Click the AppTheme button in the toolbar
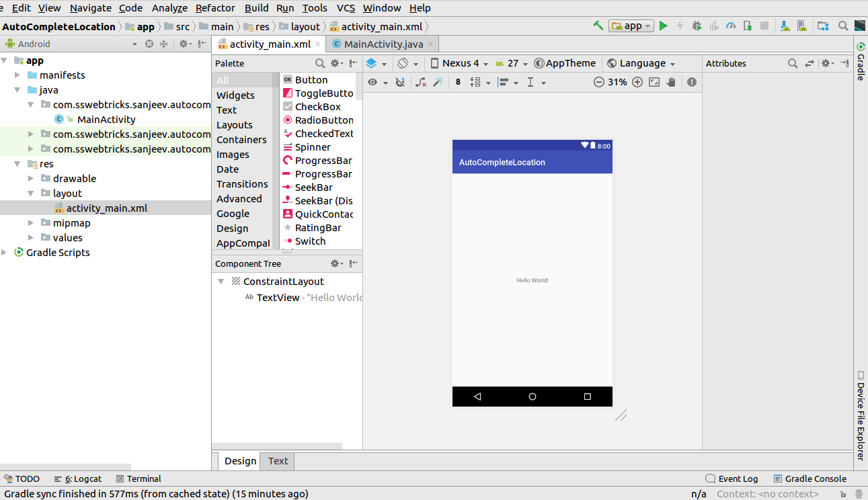 pos(565,62)
